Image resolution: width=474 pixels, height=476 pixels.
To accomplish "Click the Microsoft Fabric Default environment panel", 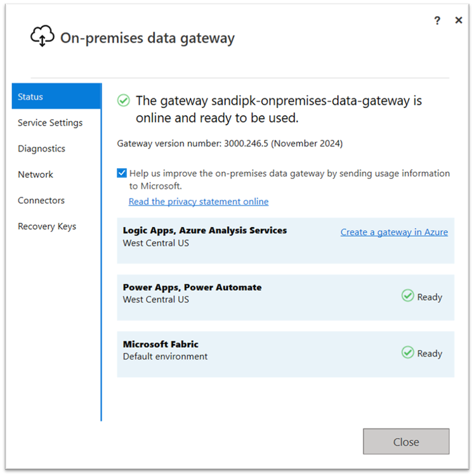I will 254,354.
